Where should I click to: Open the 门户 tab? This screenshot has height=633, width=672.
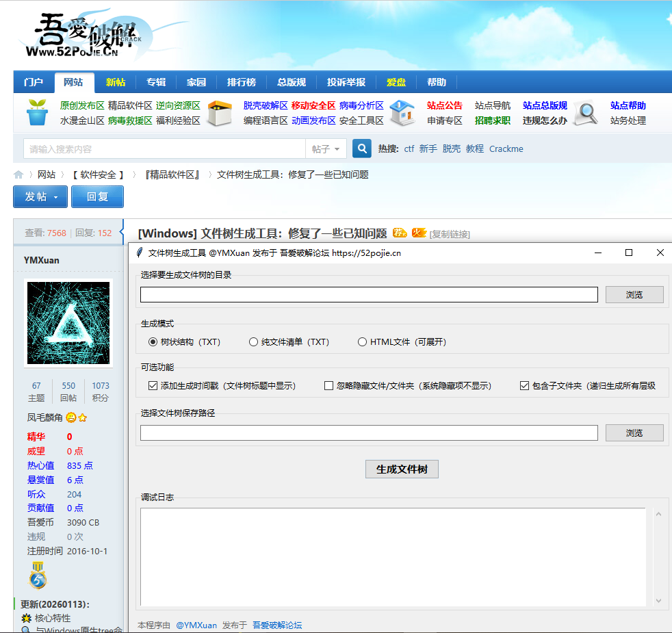pos(34,82)
